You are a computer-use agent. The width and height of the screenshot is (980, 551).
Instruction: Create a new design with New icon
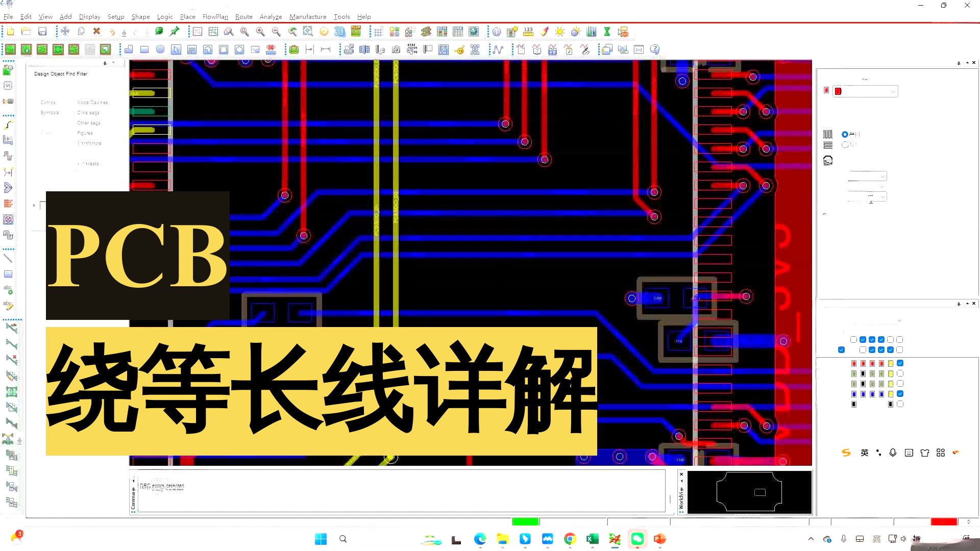[x=10, y=32]
